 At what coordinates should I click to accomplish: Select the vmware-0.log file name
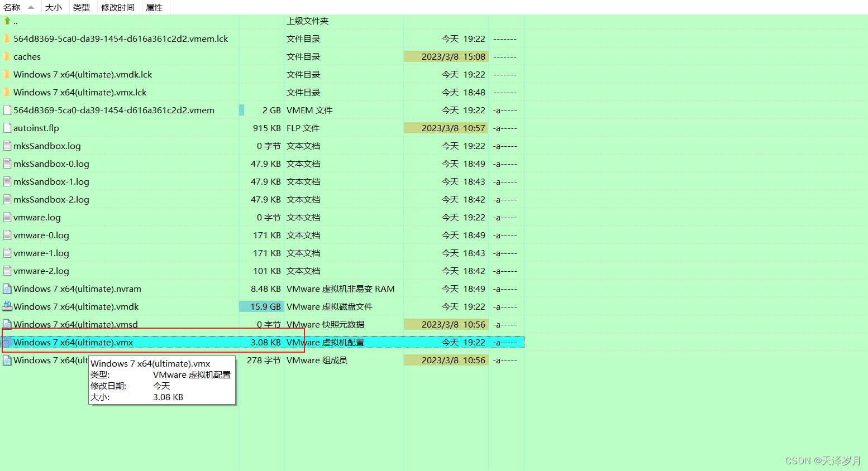[41, 235]
